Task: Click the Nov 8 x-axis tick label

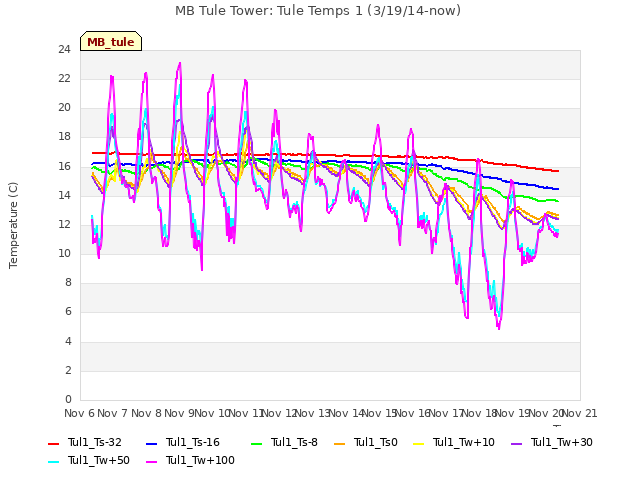Action: click(147, 413)
